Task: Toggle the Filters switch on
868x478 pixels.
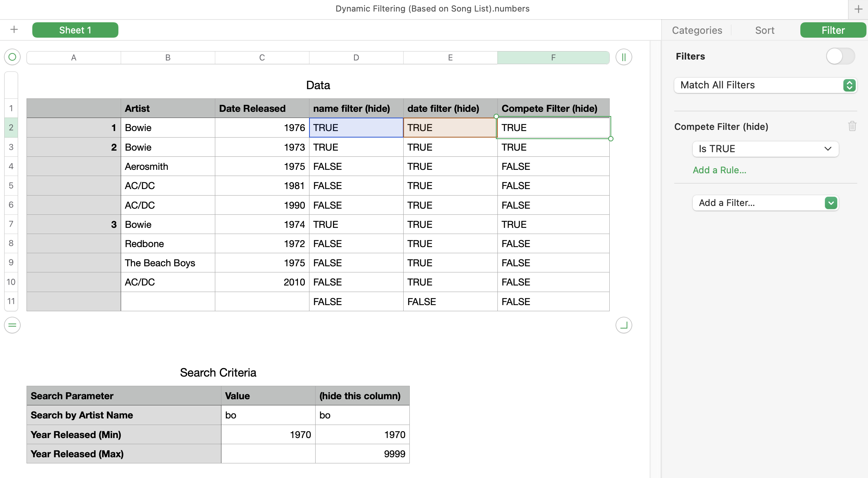Action: click(840, 56)
